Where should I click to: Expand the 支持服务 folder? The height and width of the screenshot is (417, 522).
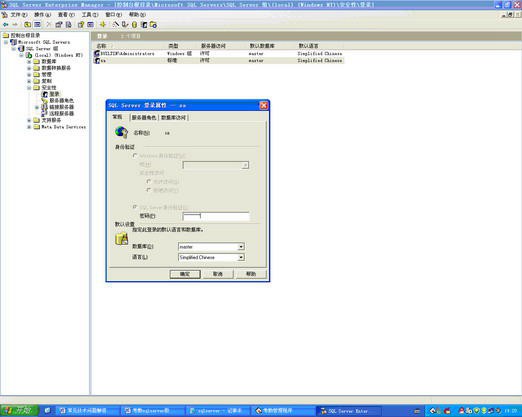coord(29,120)
